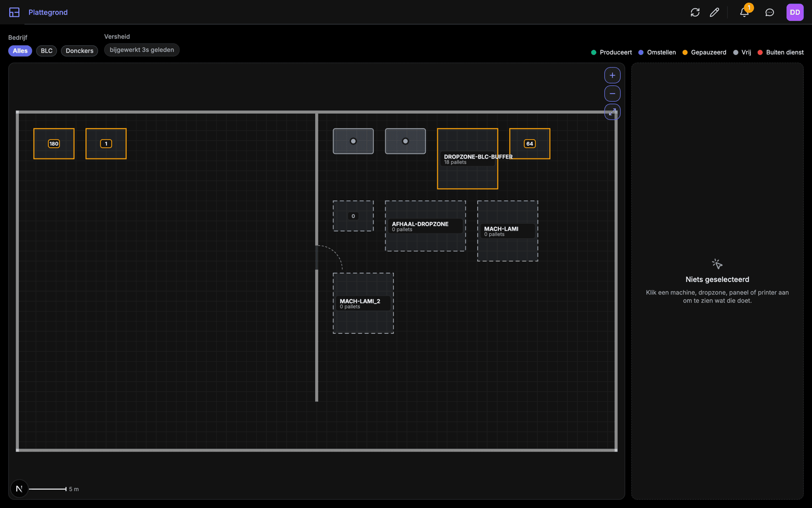The image size is (812, 508).
Task: Select the AFHAAL-DROPZONE zone
Action: pos(425,226)
